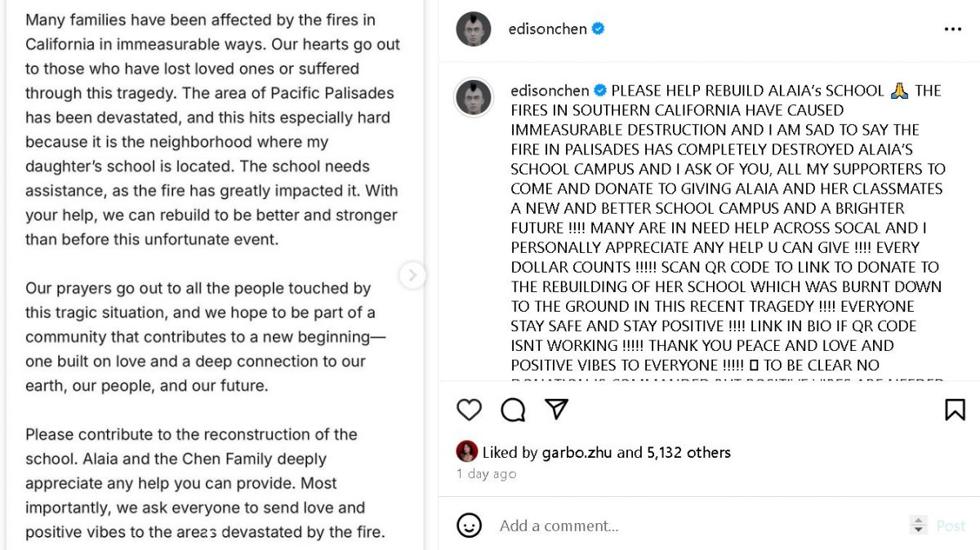The height and width of the screenshot is (550, 980).
Task: Open the three-dots more options menu
Action: click(x=952, y=29)
